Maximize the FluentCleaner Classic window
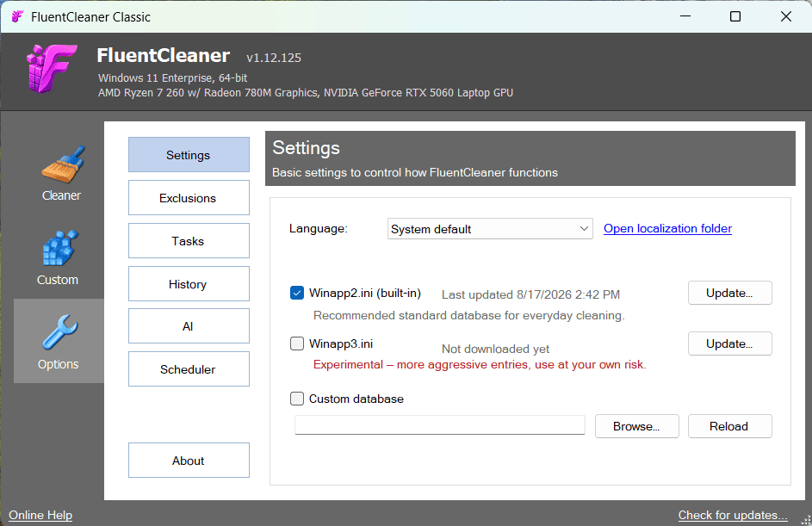This screenshot has height=526, width=812. click(x=735, y=16)
